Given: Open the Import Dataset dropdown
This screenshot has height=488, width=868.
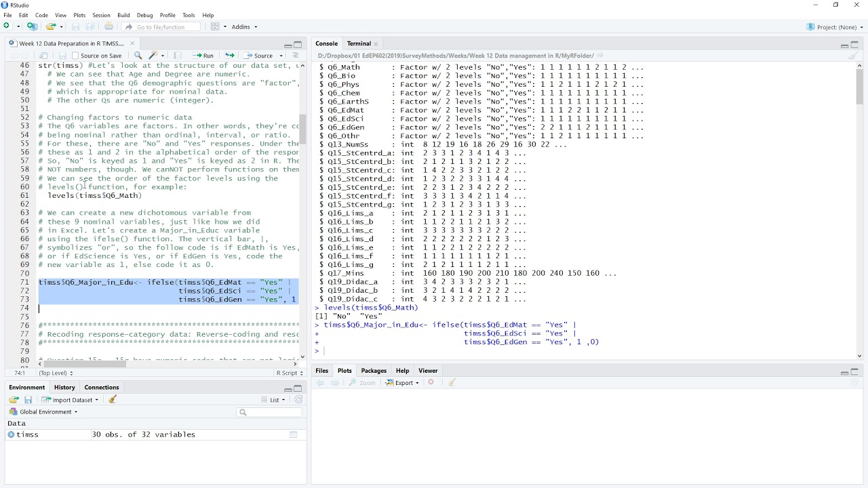Looking at the screenshot, I should coord(71,400).
